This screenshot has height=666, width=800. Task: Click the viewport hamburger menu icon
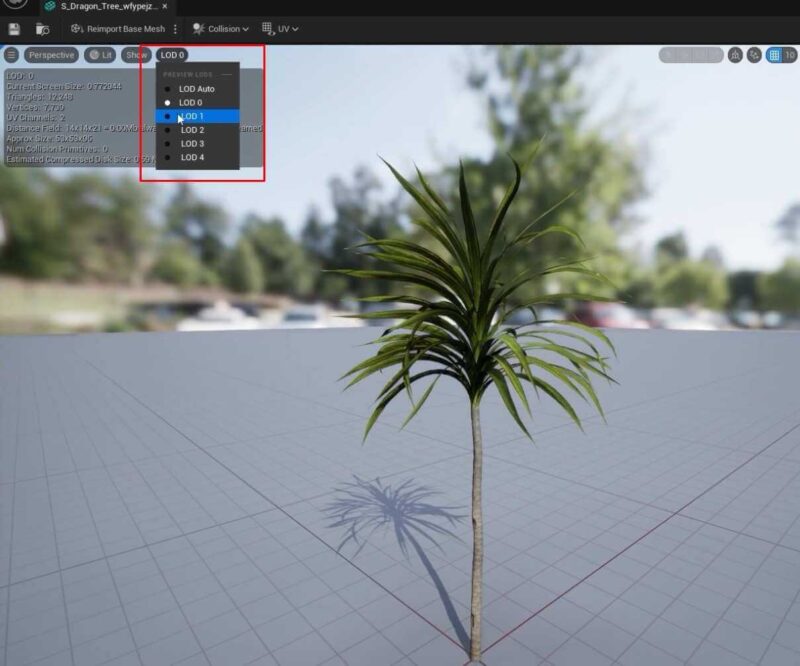pos(9,57)
